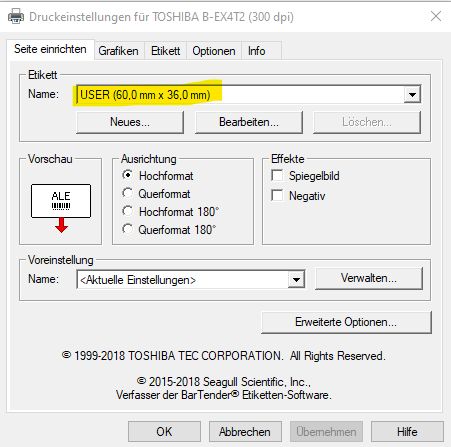The width and height of the screenshot is (451, 447).
Task: Close the Druckeinstellungen dialog
Action: tap(436, 16)
